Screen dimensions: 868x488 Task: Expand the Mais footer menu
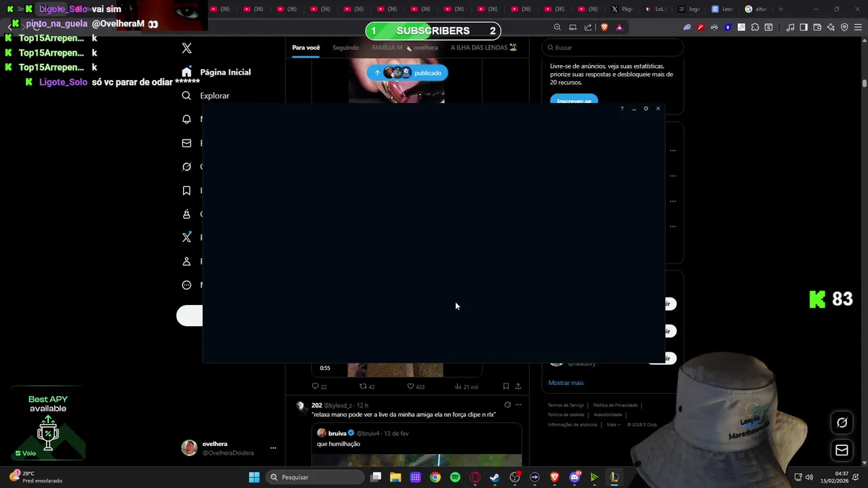[614, 424]
